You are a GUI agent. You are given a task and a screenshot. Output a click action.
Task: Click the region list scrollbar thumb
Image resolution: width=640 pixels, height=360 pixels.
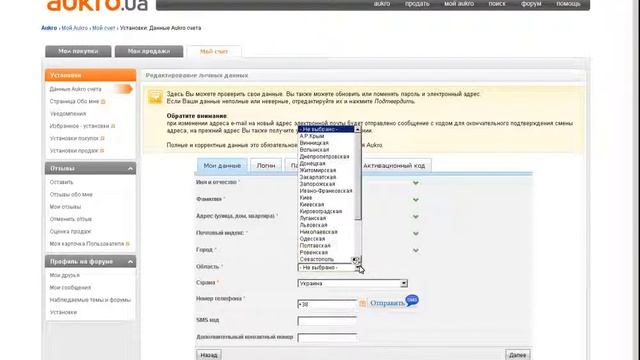[358, 176]
